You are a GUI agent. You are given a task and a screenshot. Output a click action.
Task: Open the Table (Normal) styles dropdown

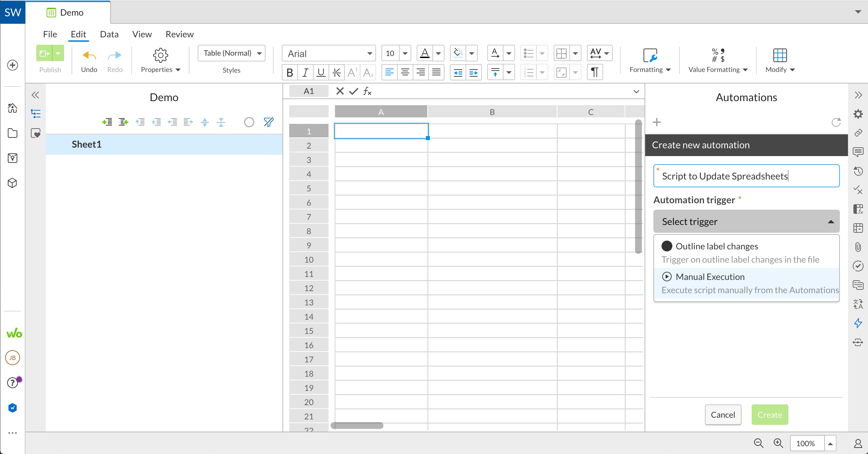(259, 53)
